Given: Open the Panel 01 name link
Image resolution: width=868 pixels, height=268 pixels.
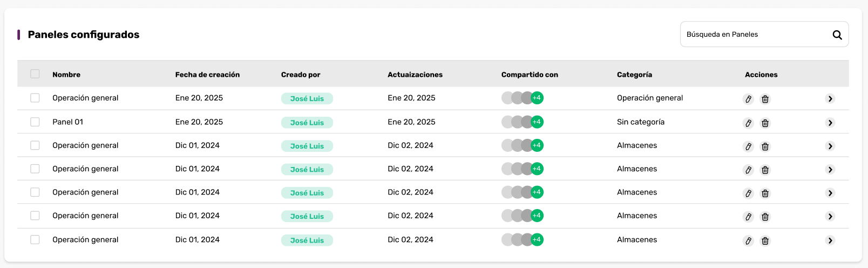Looking at the screenshot, I should click(x=67, y=122).
